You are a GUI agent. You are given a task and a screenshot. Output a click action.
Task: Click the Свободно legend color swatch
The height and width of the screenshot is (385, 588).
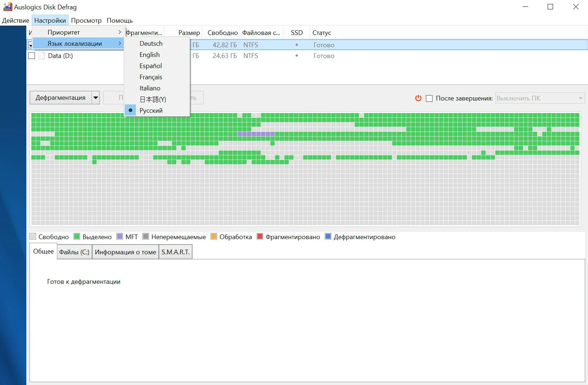33,236
